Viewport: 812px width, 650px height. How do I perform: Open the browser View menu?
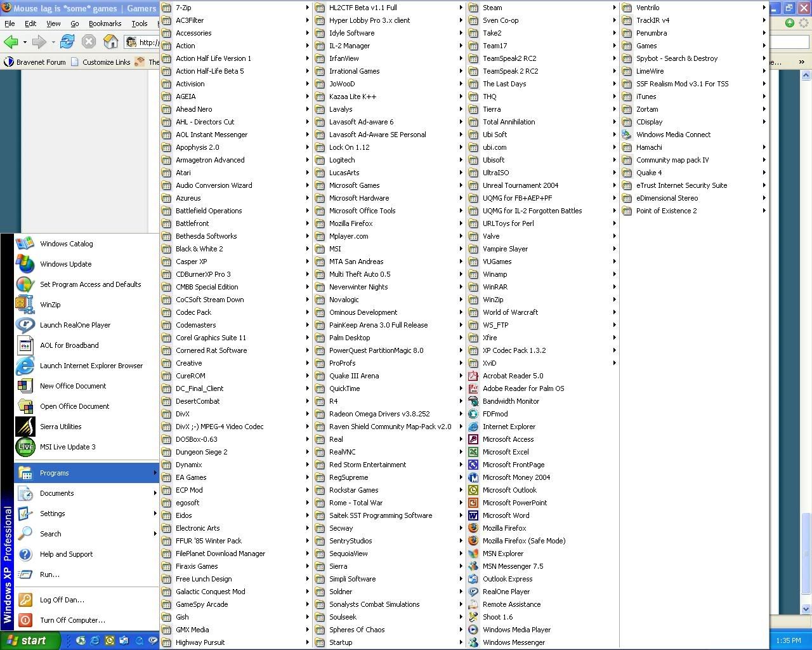click(53, 23)
